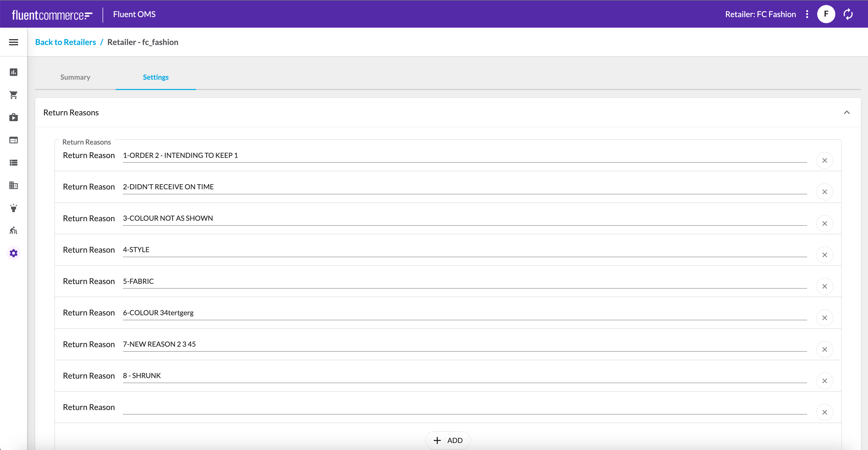Click the Back to Retailers link
868x450 pixels.
pyautogui.click(x=65, y=42)
